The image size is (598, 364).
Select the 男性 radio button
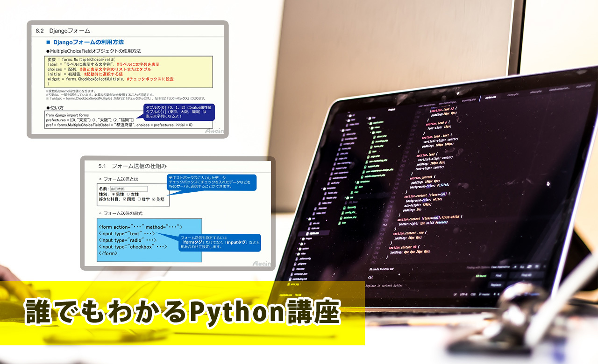(114, 194)
